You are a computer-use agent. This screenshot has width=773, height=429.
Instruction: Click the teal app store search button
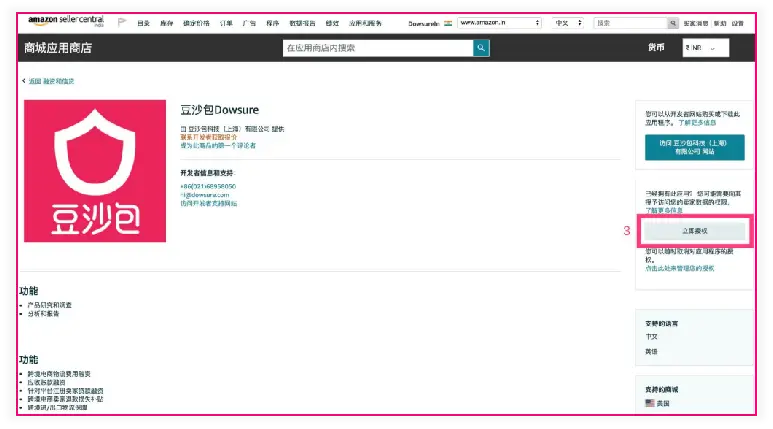(x=481, y=48)
